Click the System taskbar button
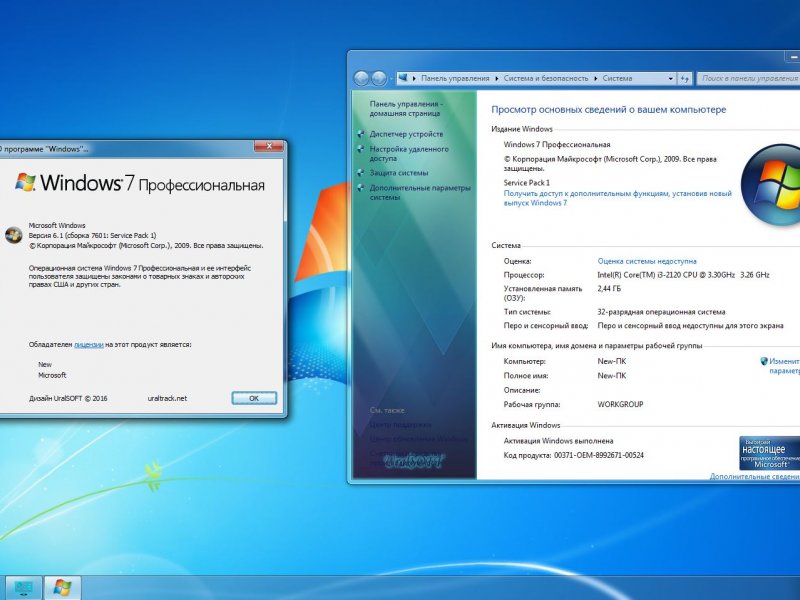Image resolution: width=800 pixels, height=600 pixels. [x=23, y=588]
